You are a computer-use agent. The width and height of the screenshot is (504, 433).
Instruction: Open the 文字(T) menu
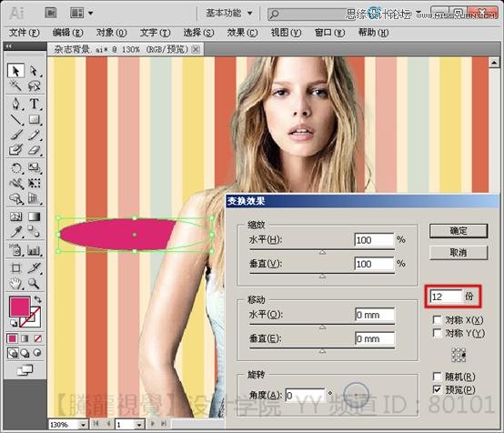click(155, 33)
